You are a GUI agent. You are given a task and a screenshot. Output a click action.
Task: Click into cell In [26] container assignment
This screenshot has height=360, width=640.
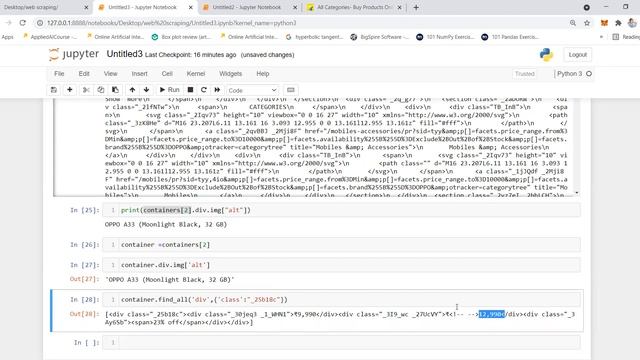(341, 244)
